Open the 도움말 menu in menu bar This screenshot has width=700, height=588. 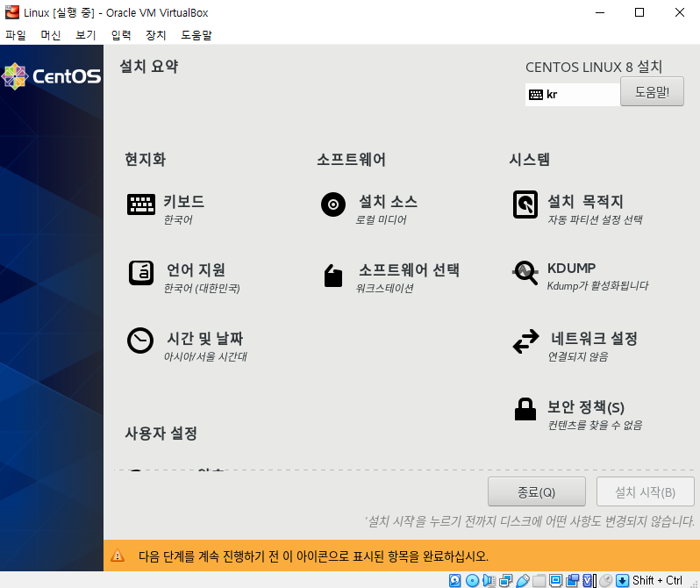(x=196, y=35)
